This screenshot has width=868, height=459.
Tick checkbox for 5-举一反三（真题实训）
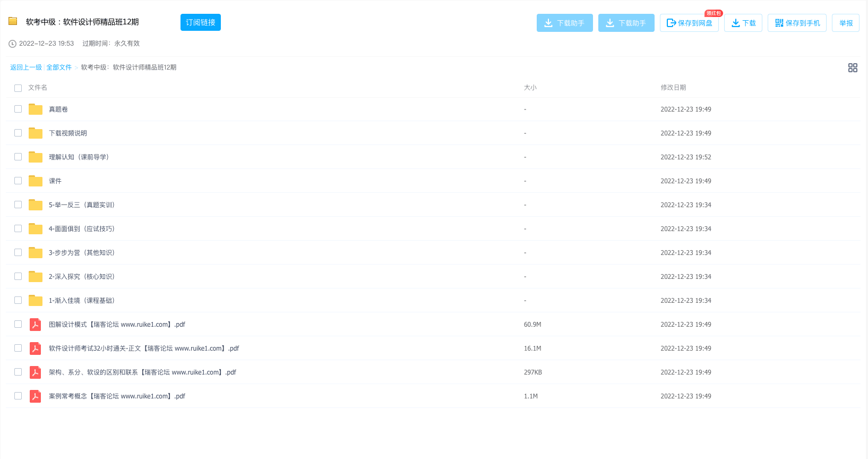pyautogui.click(x=18, y=205)
